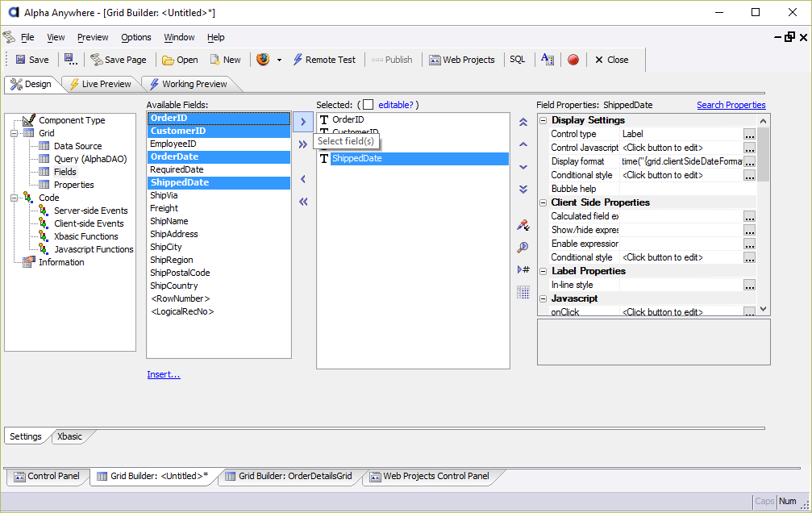Click the add all fields double arrow
Screen dimensions: 812x513
[303, 144]
